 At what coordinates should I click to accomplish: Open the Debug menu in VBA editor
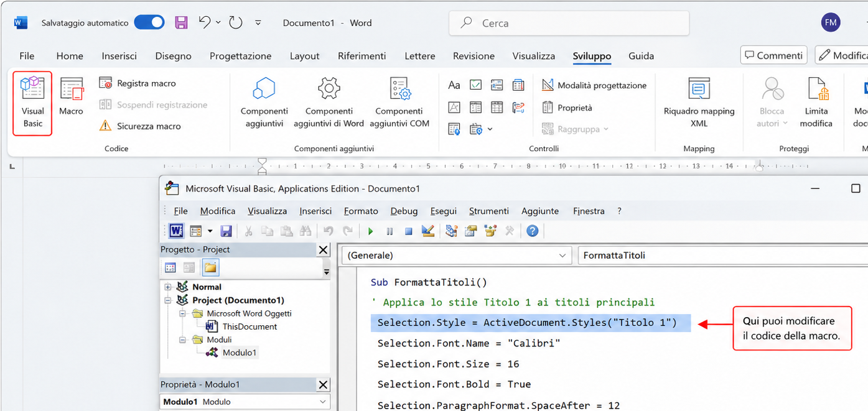(x=404, y=211)
